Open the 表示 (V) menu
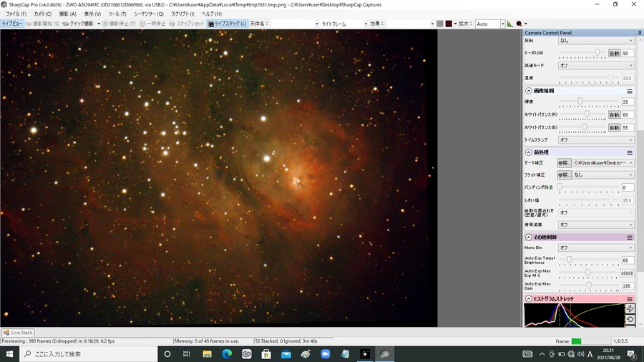This screenshot has width=644, height=362. 92,14
